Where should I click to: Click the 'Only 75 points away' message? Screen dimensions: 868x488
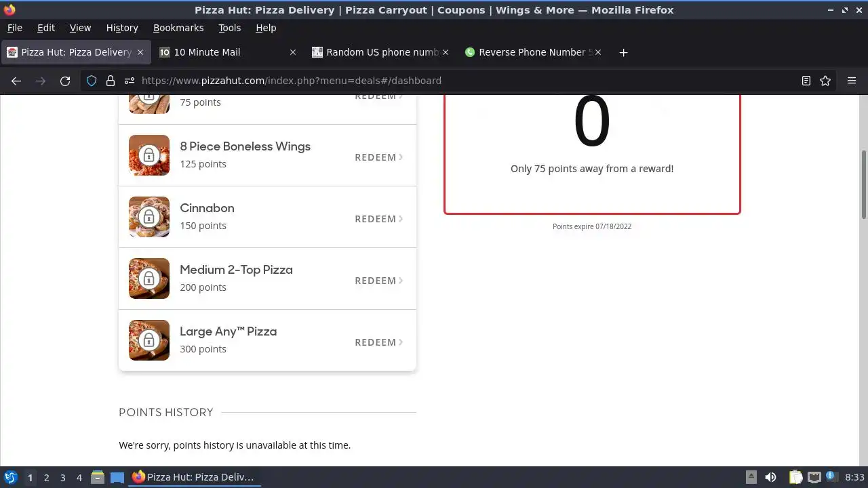(x=592, y=169)
